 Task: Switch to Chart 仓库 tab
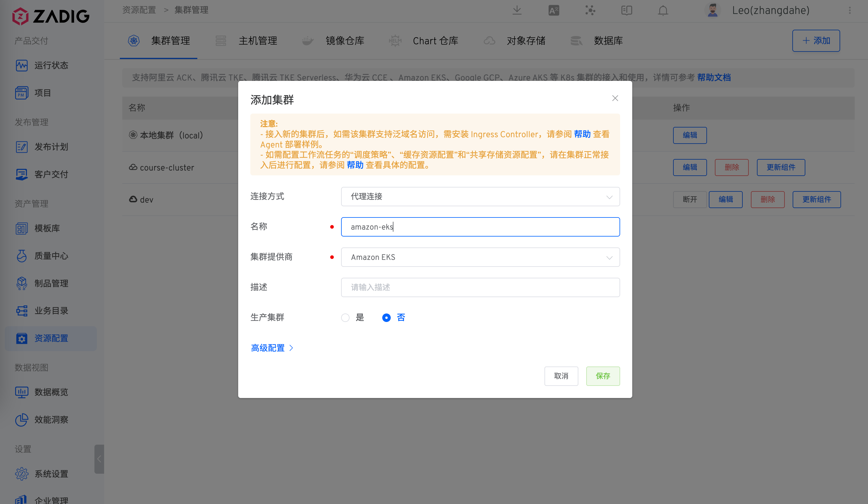(423, 41)
